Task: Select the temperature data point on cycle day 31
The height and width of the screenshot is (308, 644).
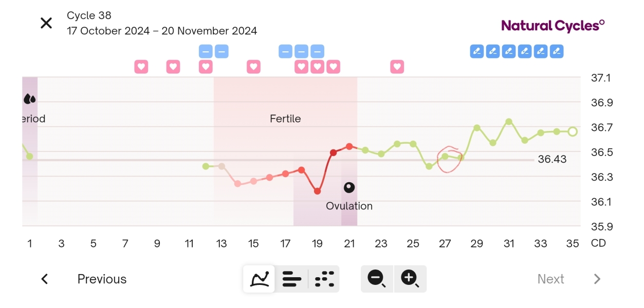Action: [x=509, y=120]
